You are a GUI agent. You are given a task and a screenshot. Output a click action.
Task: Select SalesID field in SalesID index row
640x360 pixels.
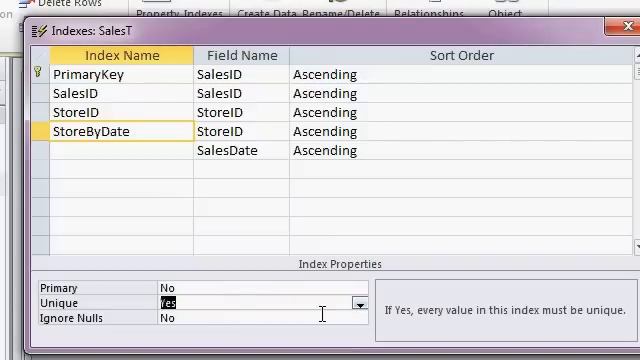(242, 93)
